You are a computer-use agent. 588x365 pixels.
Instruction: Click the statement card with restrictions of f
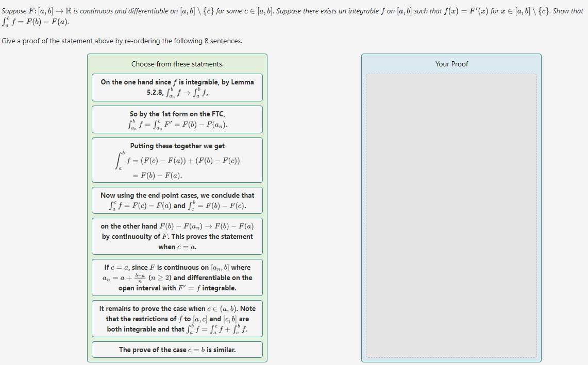click(x=177, y=318)
